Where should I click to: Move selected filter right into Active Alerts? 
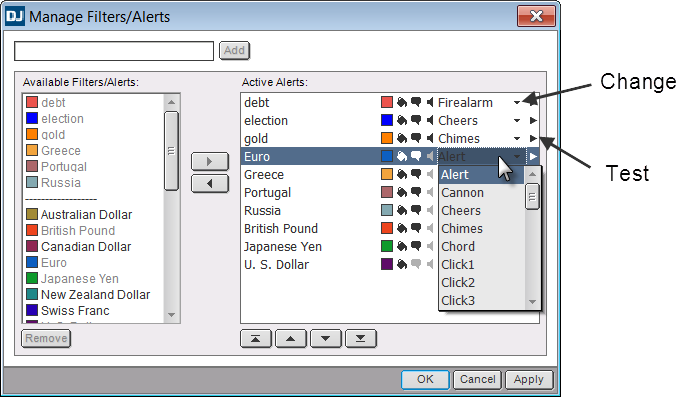[210, 162]
